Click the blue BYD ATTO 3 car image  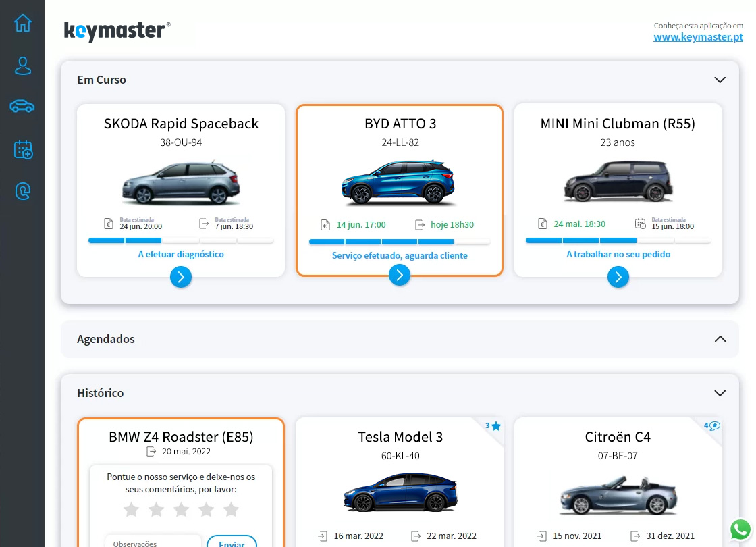pyautogui.click(x=398, y=182)
